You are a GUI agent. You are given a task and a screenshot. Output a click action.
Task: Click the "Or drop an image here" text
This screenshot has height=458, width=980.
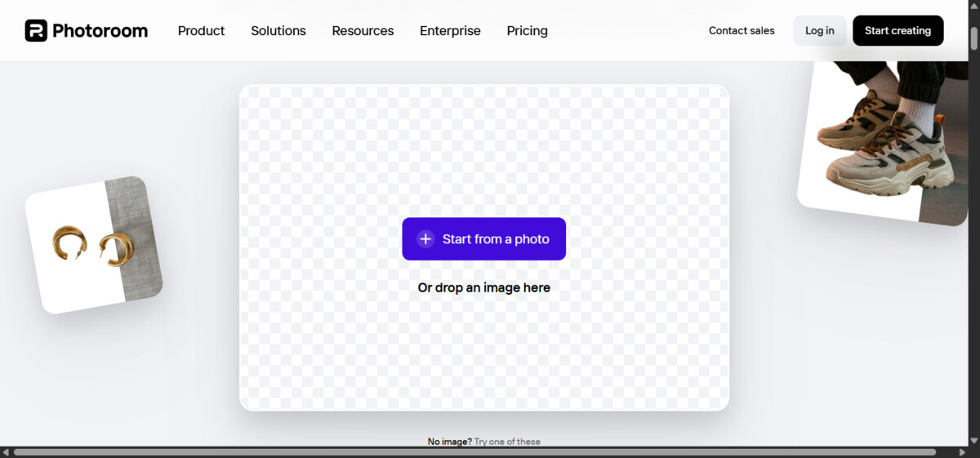coord(483,287)
